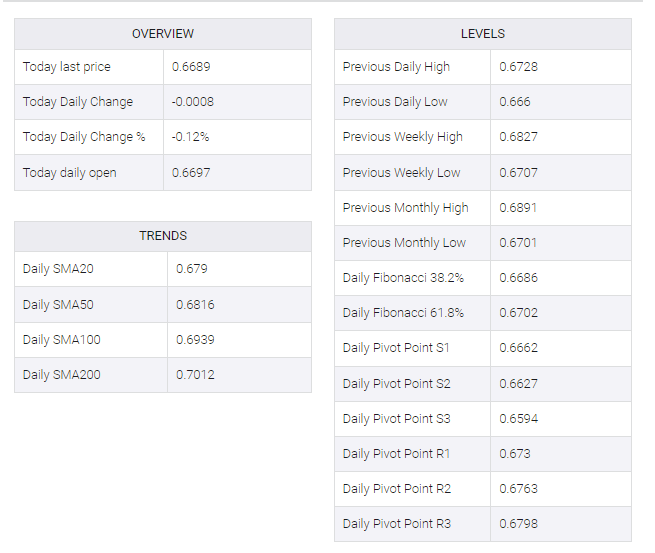Click the Daily Pivot Point R2 label
This screenshot has width=655, height=553.
point(397,489)
